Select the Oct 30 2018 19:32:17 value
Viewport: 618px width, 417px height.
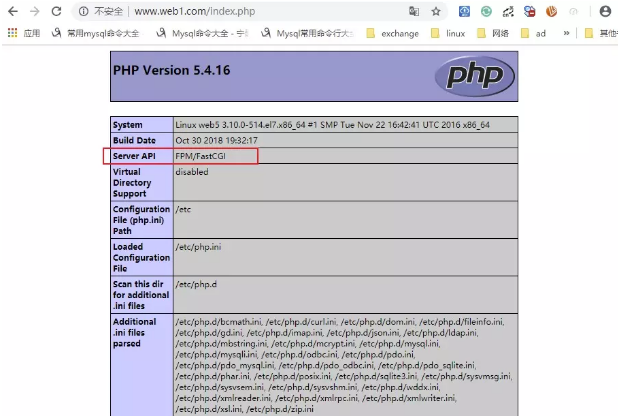point(216,140)
